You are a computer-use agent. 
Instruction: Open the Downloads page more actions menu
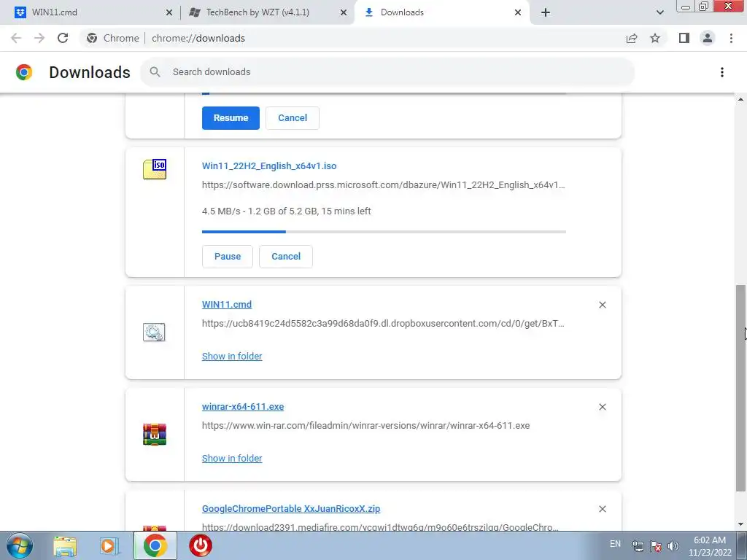point(722,72)
